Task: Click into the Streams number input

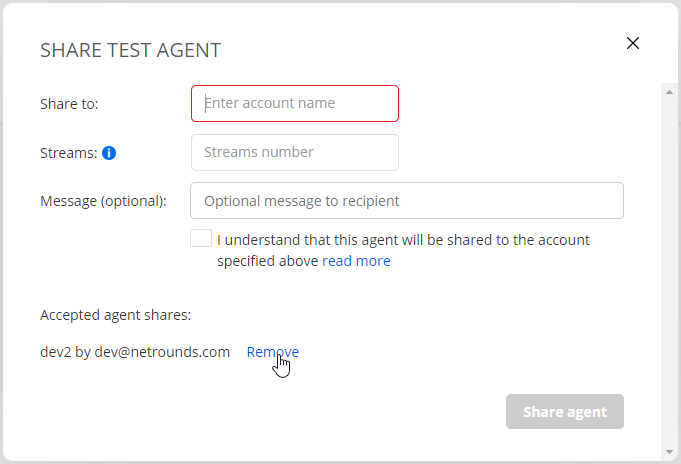Action: coord(295,152)
